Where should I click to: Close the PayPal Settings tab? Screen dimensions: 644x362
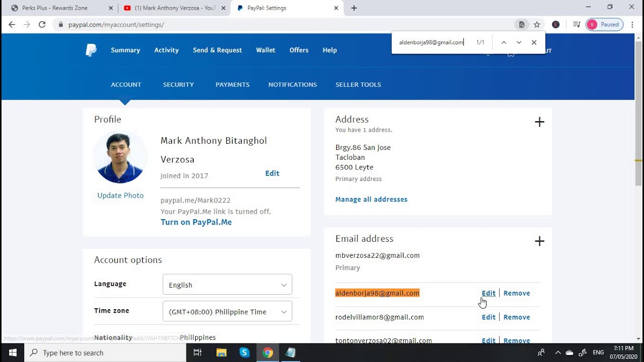coord(336,8)
